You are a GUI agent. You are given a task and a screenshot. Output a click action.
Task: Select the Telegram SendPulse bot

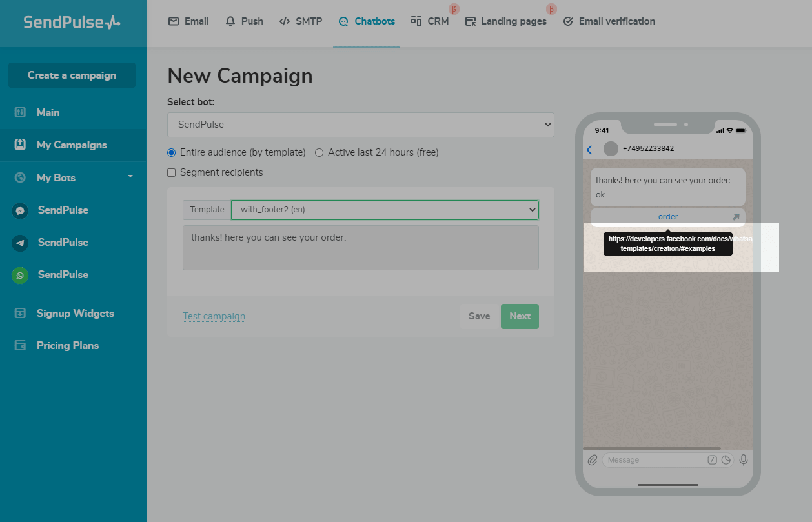[x=63, y=242]
